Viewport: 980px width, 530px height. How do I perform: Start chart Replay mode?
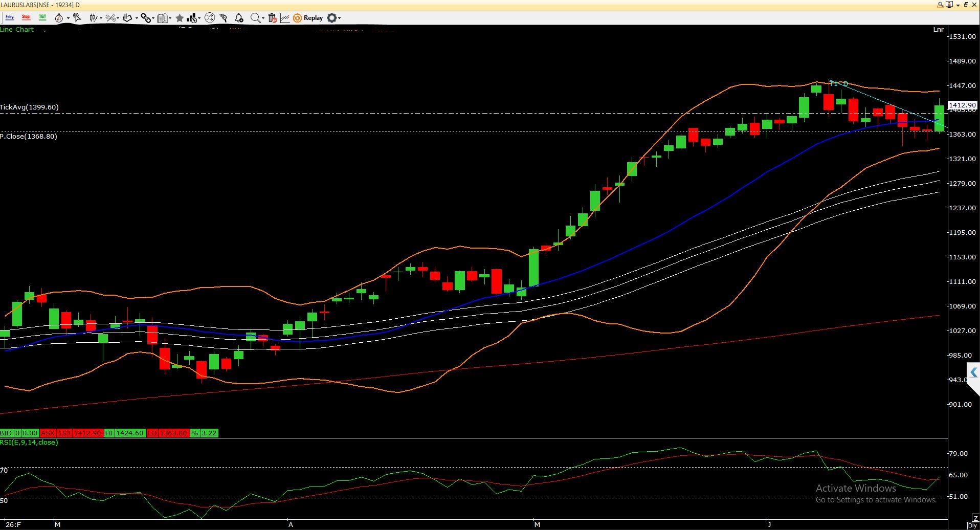308,18
